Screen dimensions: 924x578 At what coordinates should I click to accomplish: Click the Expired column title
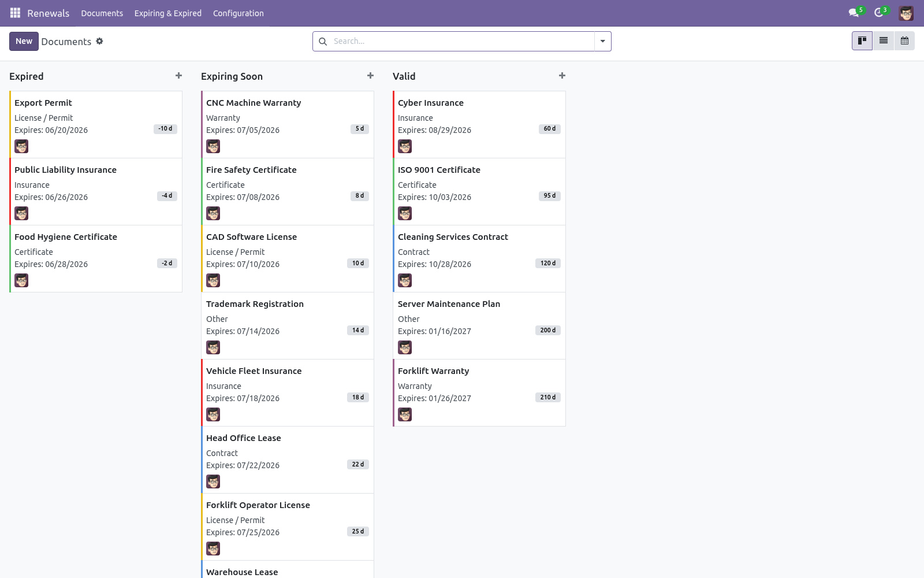tap(27, 76)
